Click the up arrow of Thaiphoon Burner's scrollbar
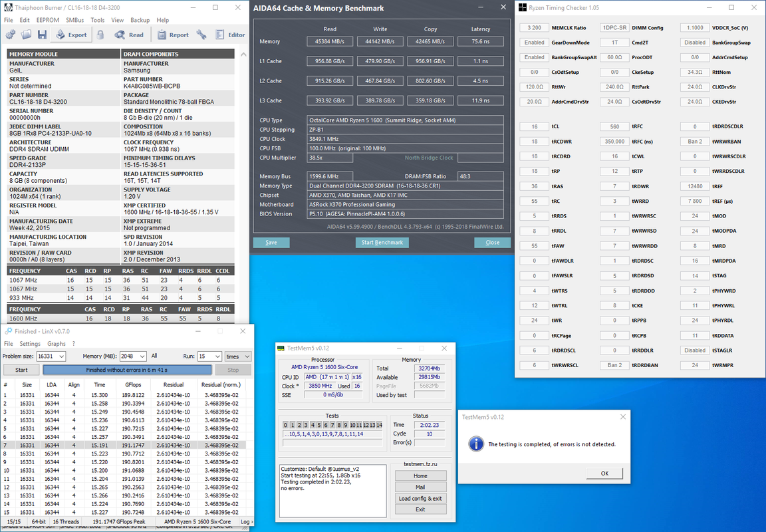766x532 pixels. [243, 55]
